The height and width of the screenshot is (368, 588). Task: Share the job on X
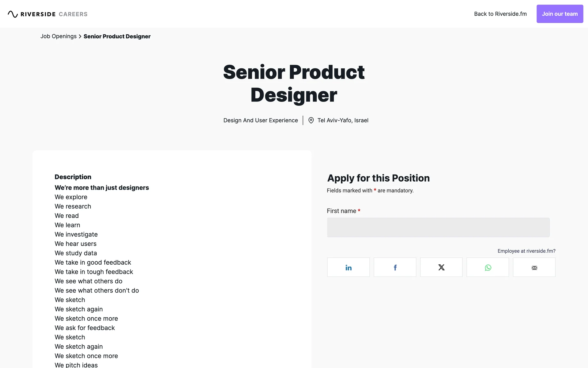pos(441,267)
